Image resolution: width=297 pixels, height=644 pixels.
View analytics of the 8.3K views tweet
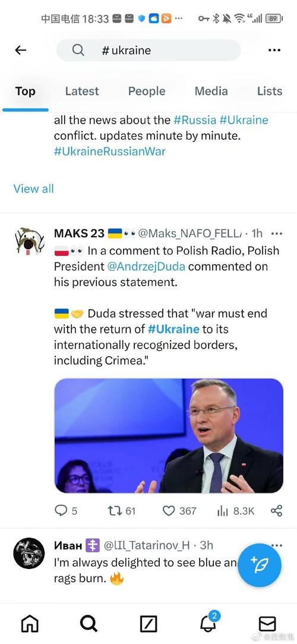click(x=235, y=511)
